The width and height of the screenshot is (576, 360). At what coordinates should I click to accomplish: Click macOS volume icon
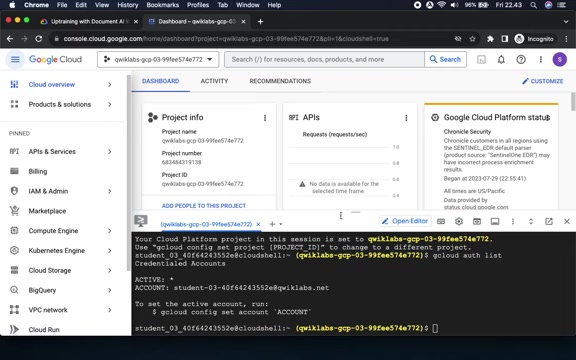tap(454, 5)
